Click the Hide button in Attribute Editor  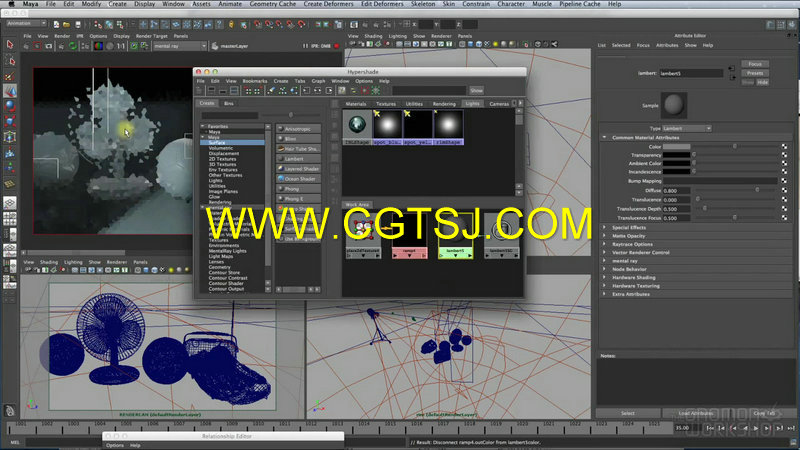pos(762,82)
